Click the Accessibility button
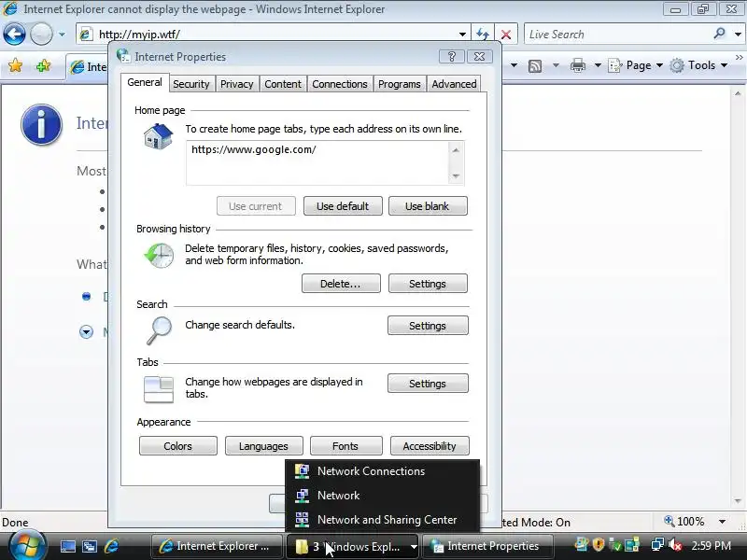The image size is (747, 560). tap(430, 446)
